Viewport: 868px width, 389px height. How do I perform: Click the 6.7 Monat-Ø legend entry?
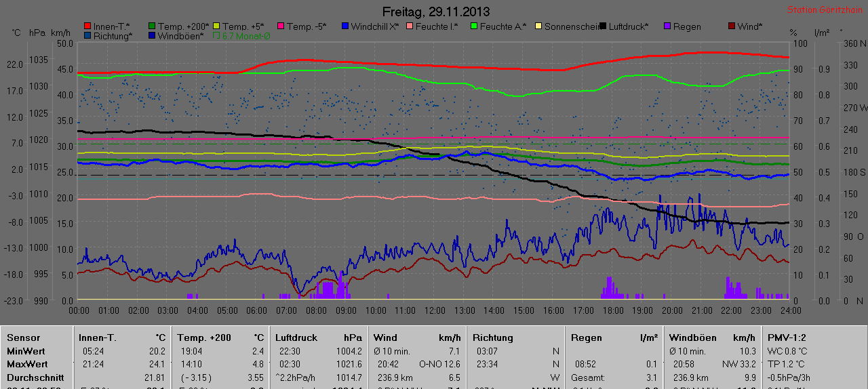click(x=241, y=35)
